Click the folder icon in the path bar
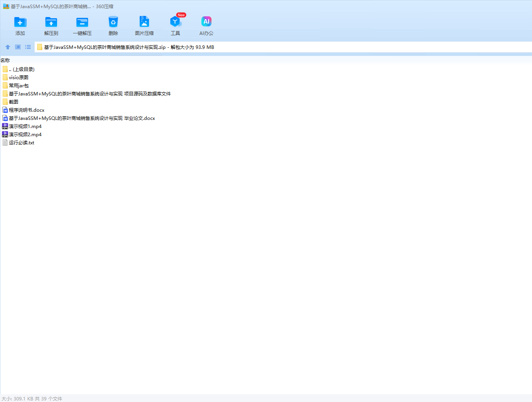 [x=40, y=47]
